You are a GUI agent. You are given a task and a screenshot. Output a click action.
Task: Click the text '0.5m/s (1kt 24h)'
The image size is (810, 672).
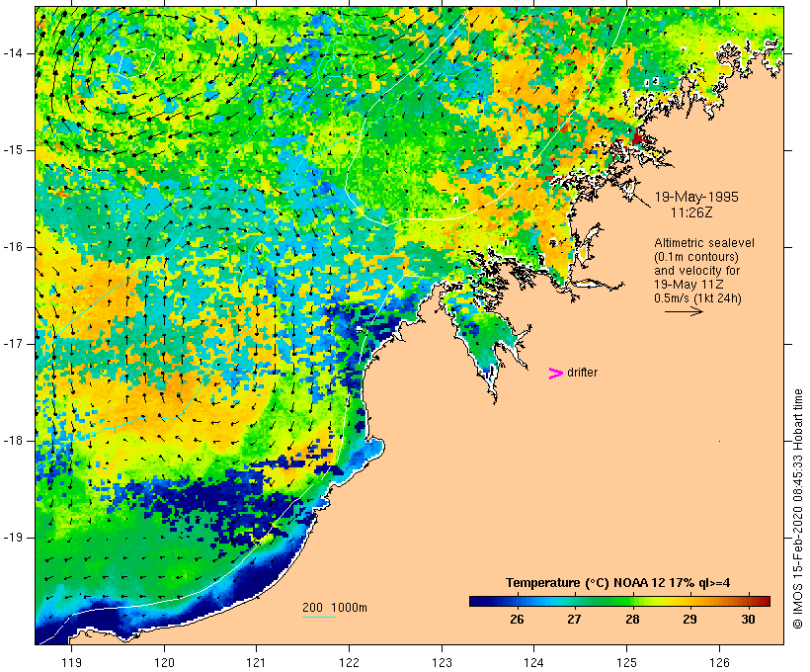697,298
